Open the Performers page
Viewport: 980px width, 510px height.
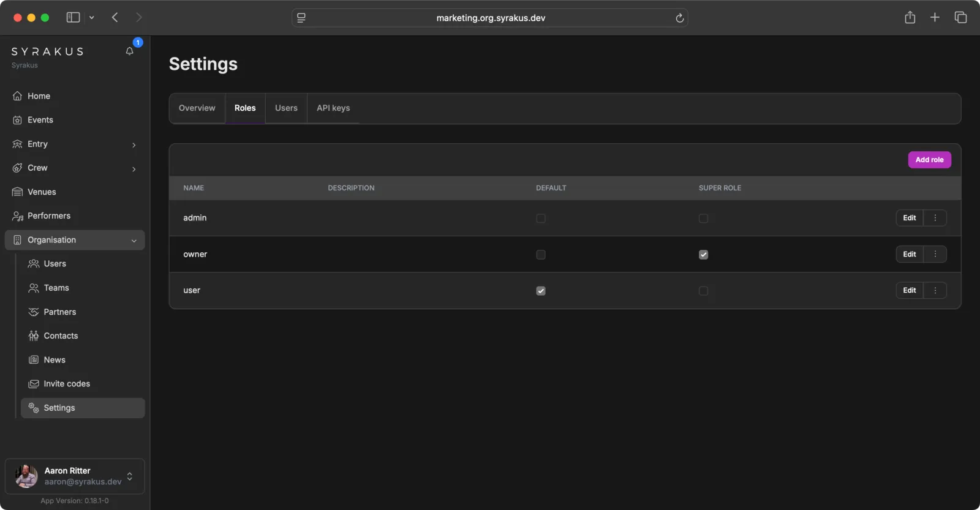[48, 216]
